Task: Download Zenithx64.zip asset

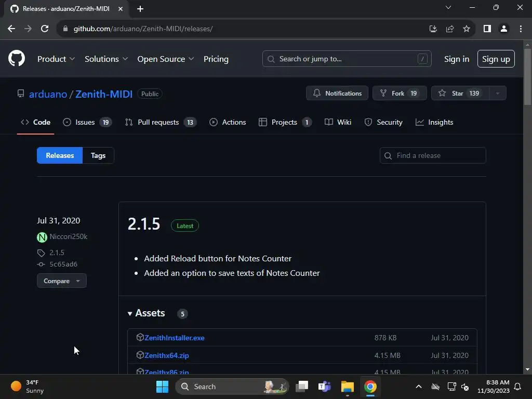Action: (x=167, y=355)
